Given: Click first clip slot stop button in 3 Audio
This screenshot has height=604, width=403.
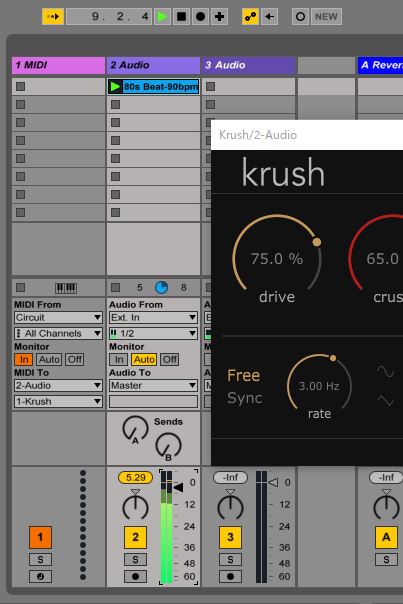Looking at the screenshot, I should pos(210,86).
